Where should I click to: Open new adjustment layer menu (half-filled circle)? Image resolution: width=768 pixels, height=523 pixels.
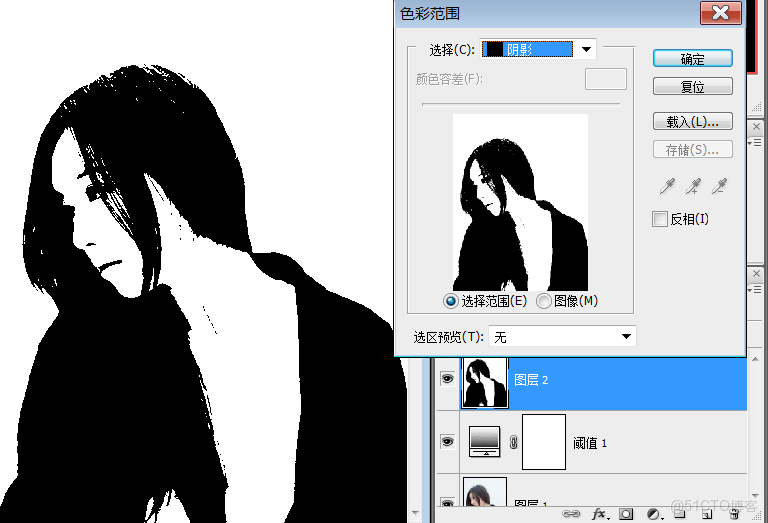click(654, 514)
